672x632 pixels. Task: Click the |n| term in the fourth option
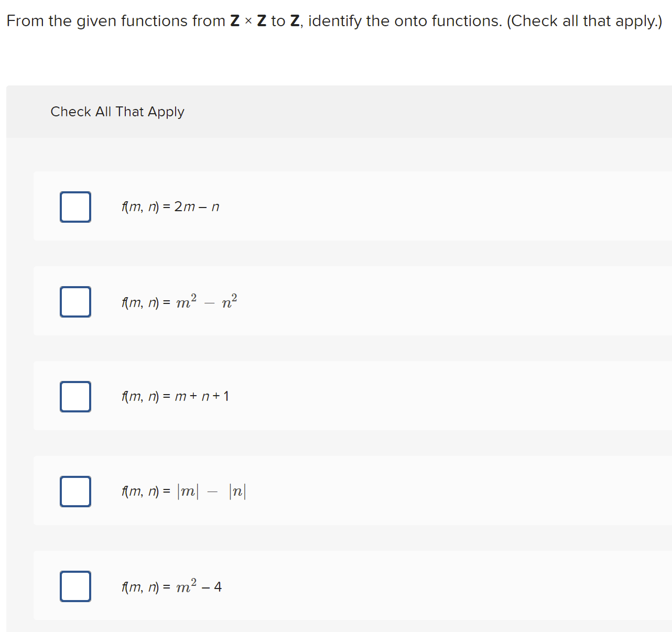coord(237,492)
